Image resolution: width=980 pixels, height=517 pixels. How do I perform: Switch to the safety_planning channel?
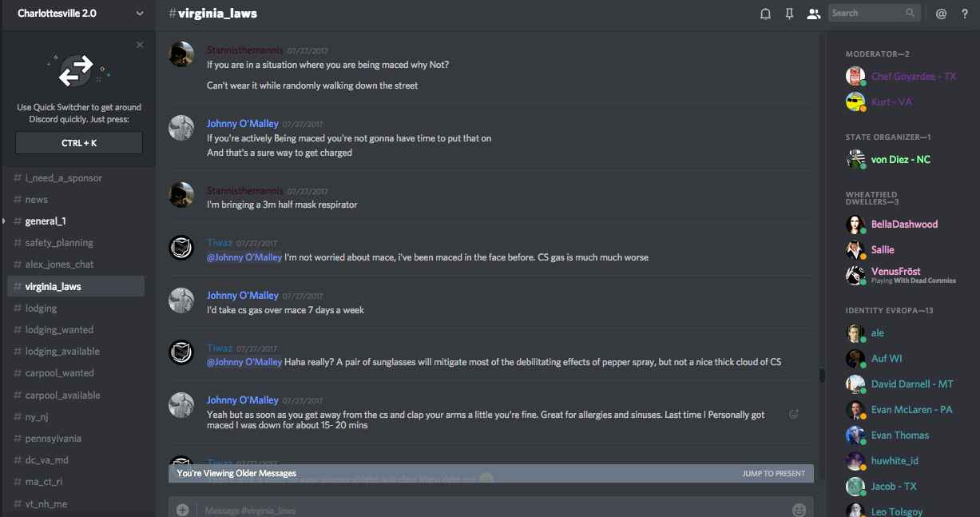pyautogui.click(x=59, y=243)
